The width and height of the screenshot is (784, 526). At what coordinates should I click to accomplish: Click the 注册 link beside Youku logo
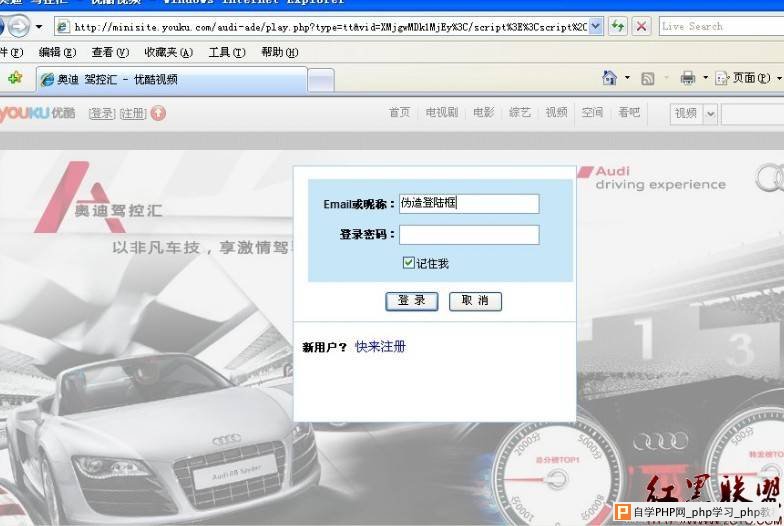(133, 114)
